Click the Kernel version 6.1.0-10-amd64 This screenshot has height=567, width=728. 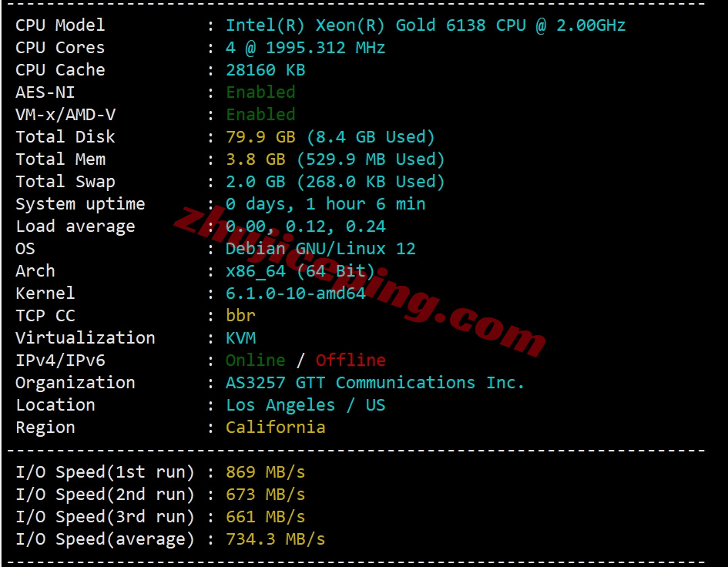pos(295,293)
